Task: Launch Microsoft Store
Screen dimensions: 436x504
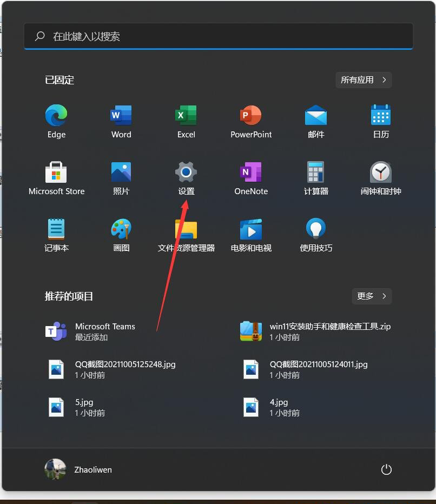Action: click(x=56, y=172)
